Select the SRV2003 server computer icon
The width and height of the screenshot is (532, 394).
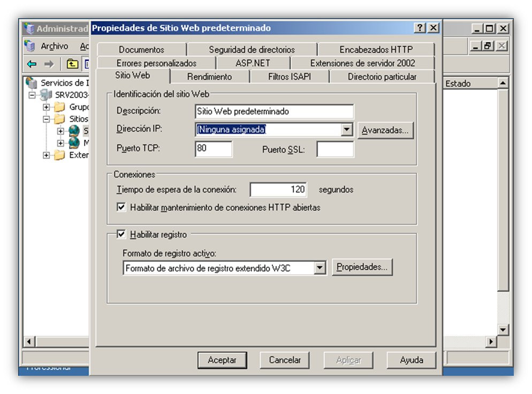point(46,95)
